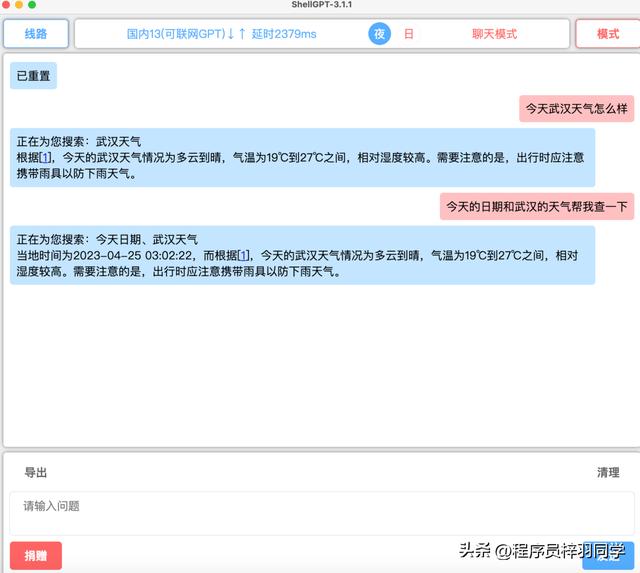Viewport: 640px width, 573px height.
Task: Switch to day mode 日 option
Action: [x=408, y=34]
